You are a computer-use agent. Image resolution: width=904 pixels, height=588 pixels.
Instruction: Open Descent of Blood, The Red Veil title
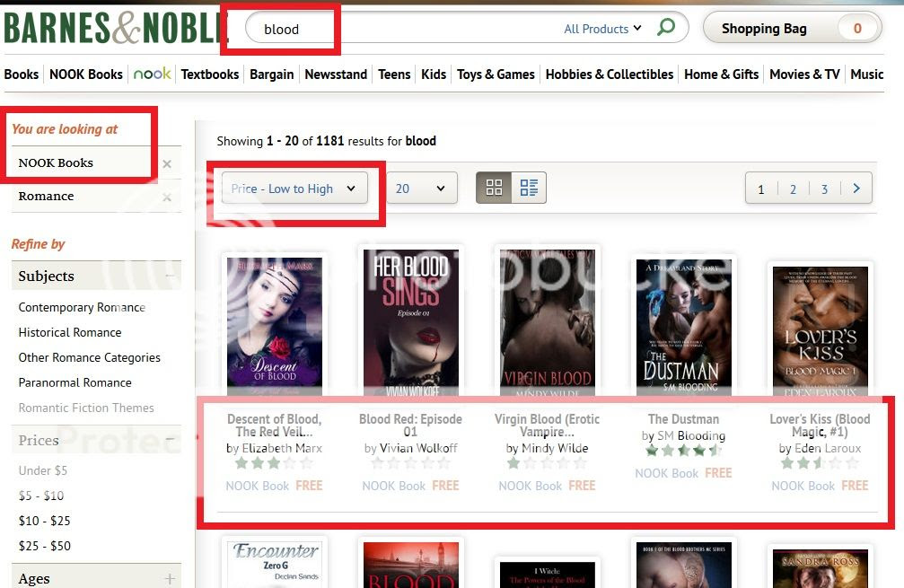[x=275, y=426]
